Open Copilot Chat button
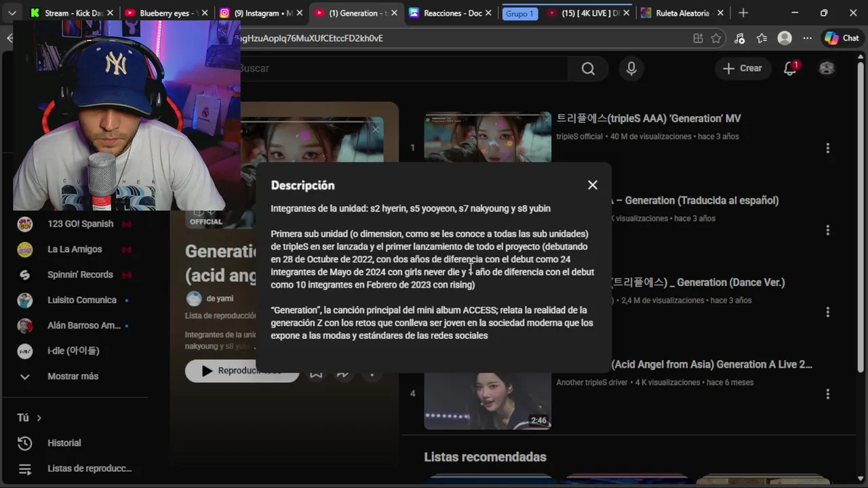 [842, 39]
